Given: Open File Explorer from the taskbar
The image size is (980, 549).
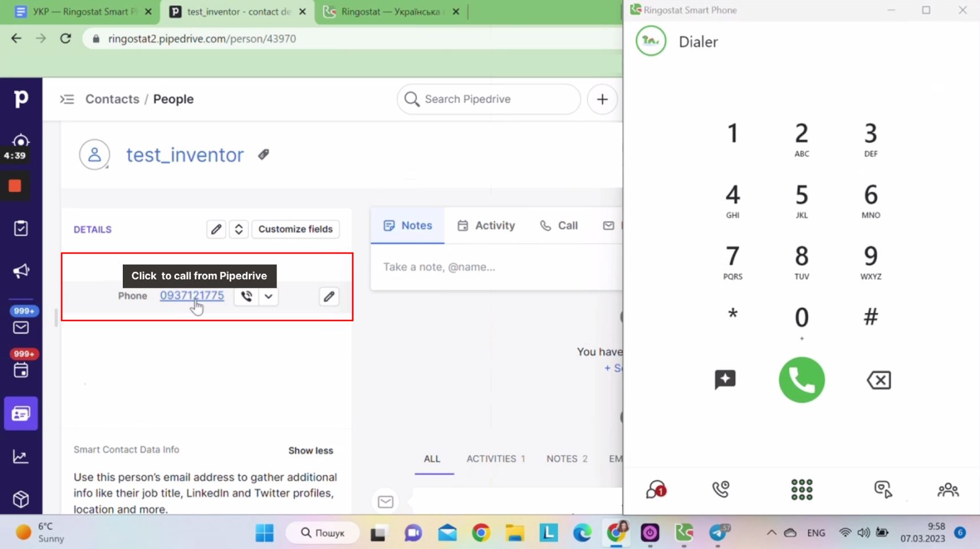Looking at the screenshot, I should click(x=515, y=533).
